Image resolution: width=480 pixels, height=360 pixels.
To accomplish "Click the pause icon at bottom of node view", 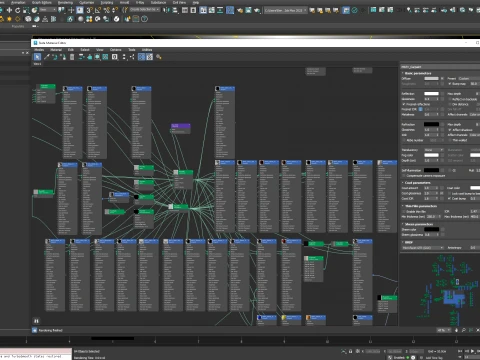I will 36,321.
